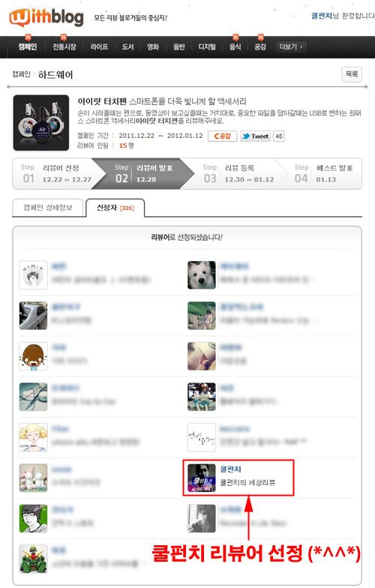Click the 쿨펀치 reviewer name link
The width and height of the screenshot is (375, 588).
pyautogui.click(x=231, y=469)
